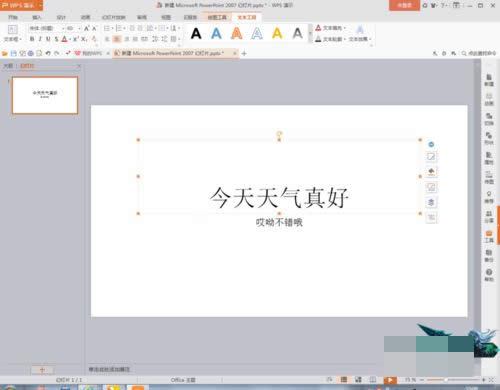Viewport: 500px width, 390px height.
Task: Expand the WPS application menu arrow
Action: click(40, 5)
